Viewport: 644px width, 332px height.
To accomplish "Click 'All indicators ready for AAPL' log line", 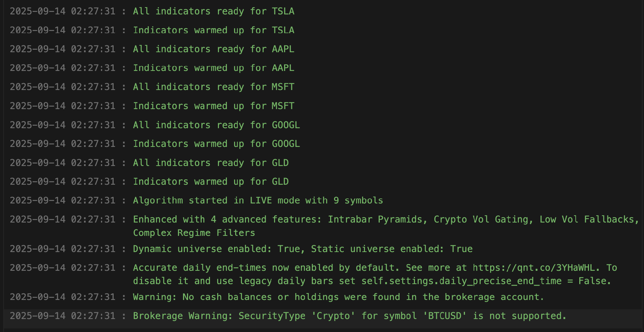I will (x=214, y=49).
